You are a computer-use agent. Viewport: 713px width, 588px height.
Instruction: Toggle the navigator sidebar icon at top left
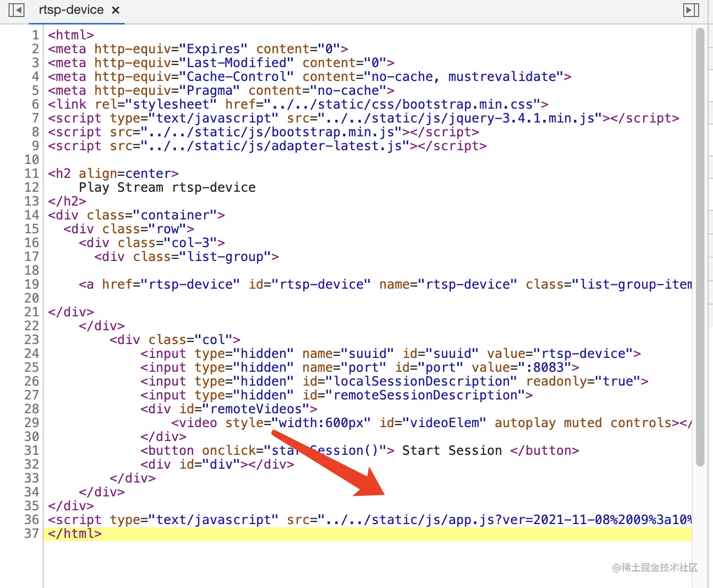click(17, 10)
